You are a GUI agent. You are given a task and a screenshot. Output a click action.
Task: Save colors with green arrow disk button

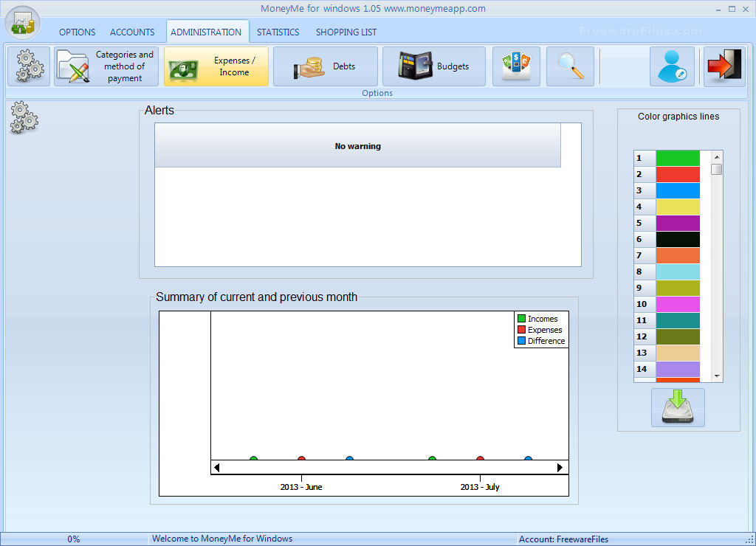point(678,408)
